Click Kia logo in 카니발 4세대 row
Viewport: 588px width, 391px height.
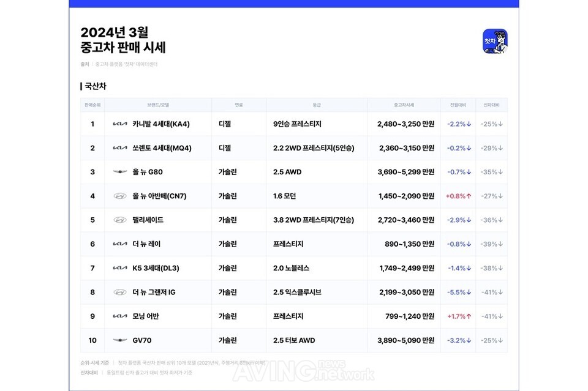pos(120,124)
